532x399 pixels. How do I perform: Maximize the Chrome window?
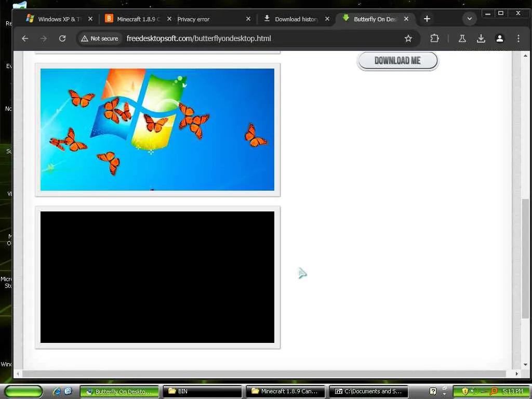coord(500,14)
